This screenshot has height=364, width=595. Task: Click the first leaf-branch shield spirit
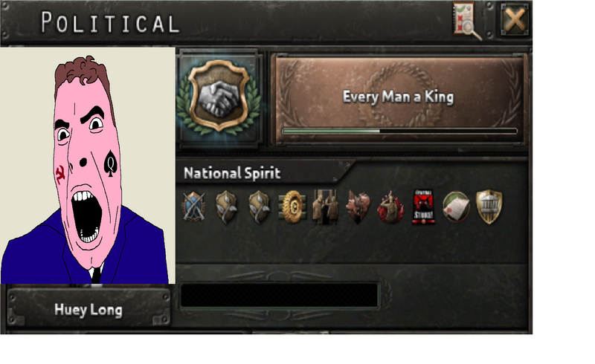226,207
